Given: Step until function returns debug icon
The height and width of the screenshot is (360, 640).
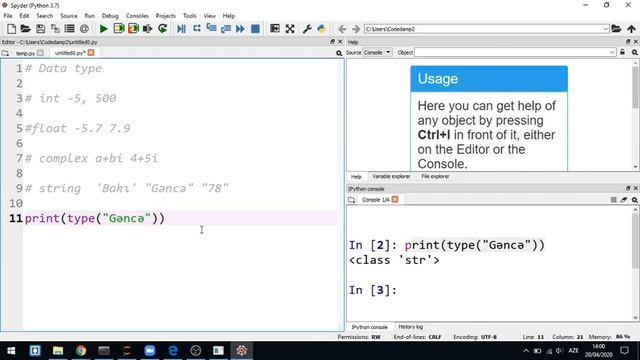Looking at the screenshot, I should click(x=226, y=29).
